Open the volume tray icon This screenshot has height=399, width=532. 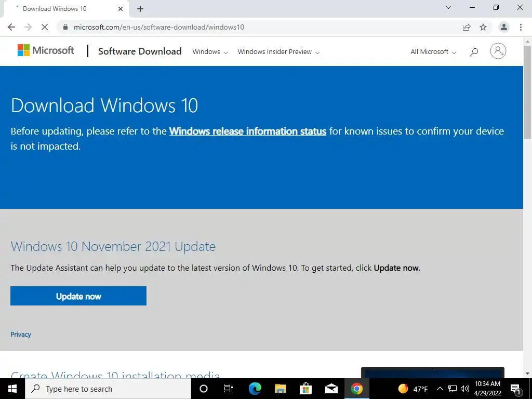465,389
